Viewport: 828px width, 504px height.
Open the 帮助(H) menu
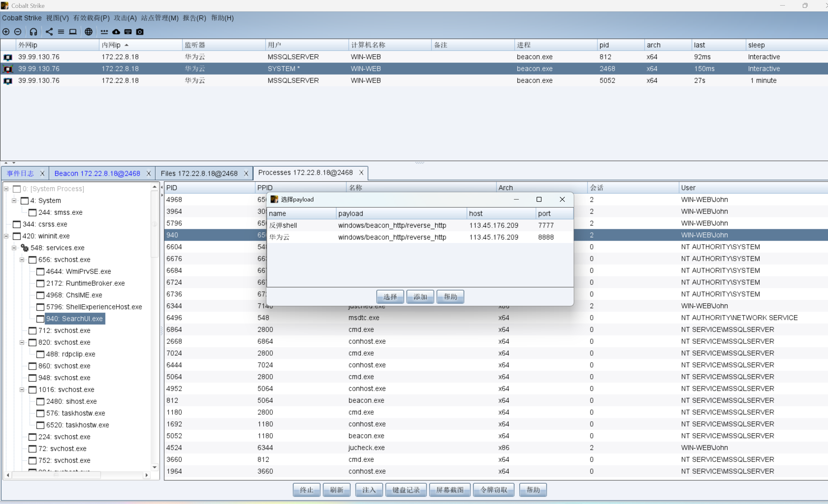(223, 18)
